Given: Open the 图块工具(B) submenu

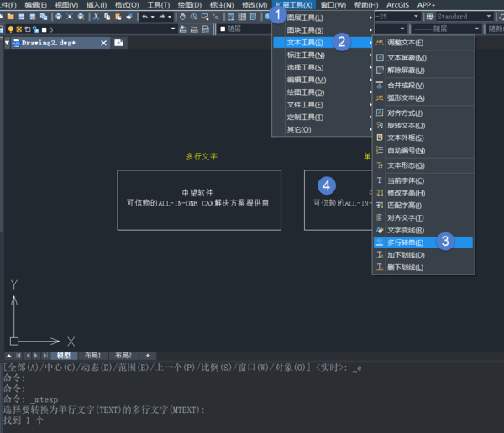Looking at the screenshot, I should [x=323, y=30].
